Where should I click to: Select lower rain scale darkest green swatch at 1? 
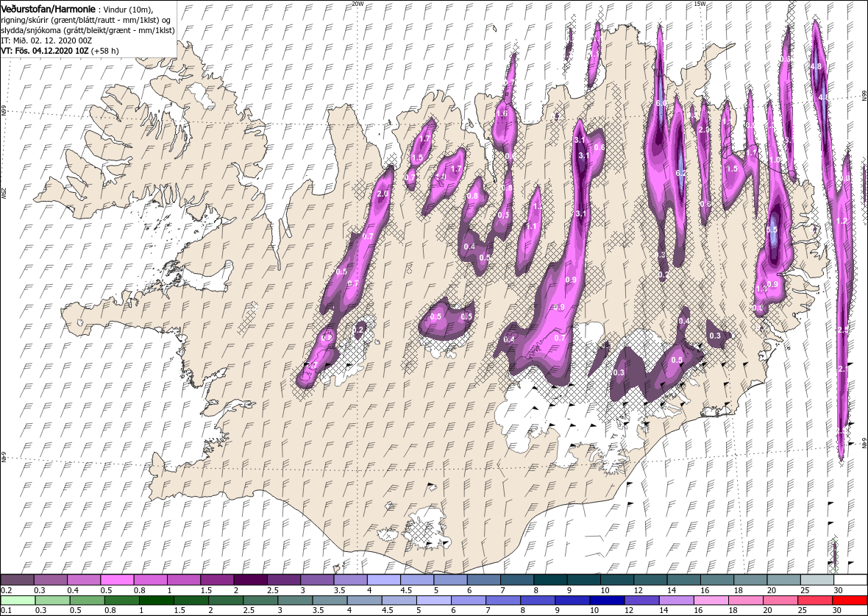[x=157, y=601]
